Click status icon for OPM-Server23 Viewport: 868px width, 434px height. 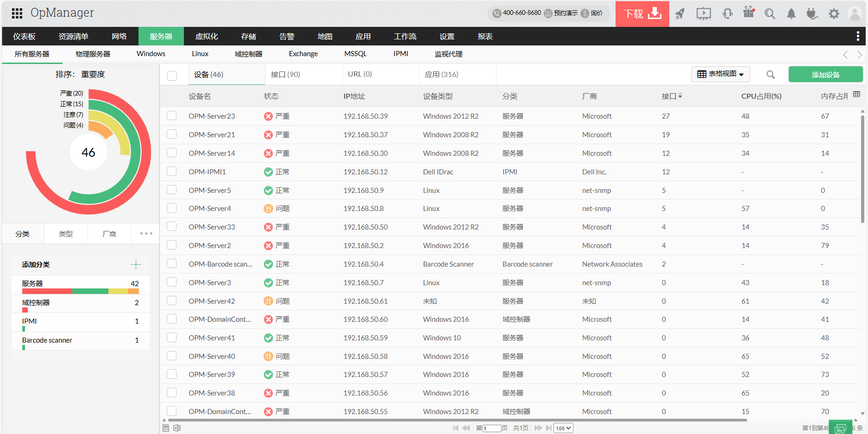pos(268,116)
